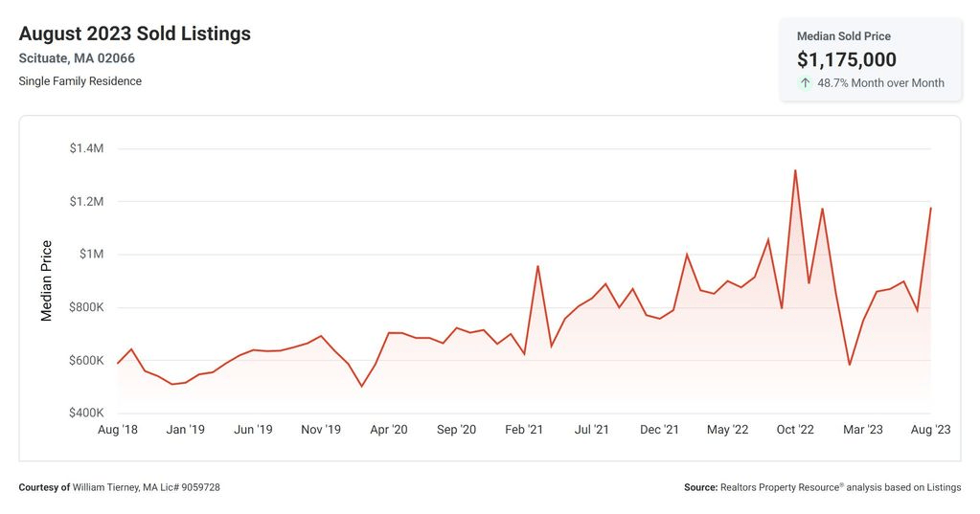Click the $1M y-axis label
The width and height of the screenshot is (980, 514).
click(x=91, y=255)
